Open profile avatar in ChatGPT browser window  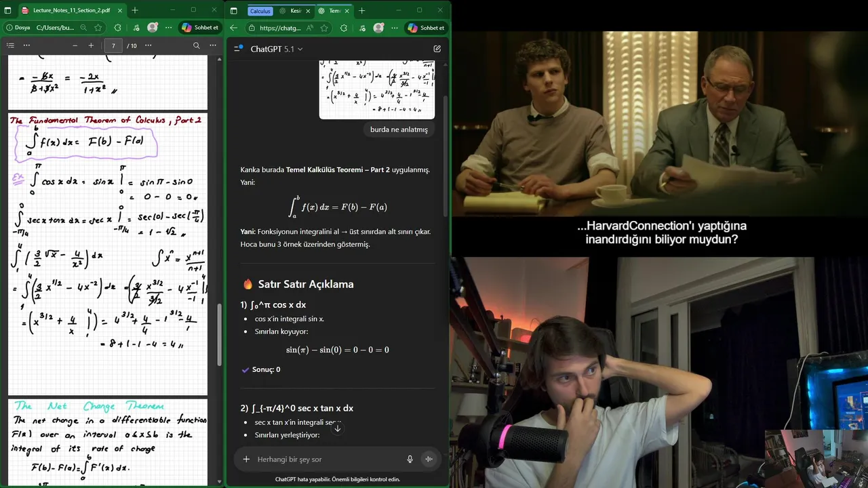click(378, 28)
